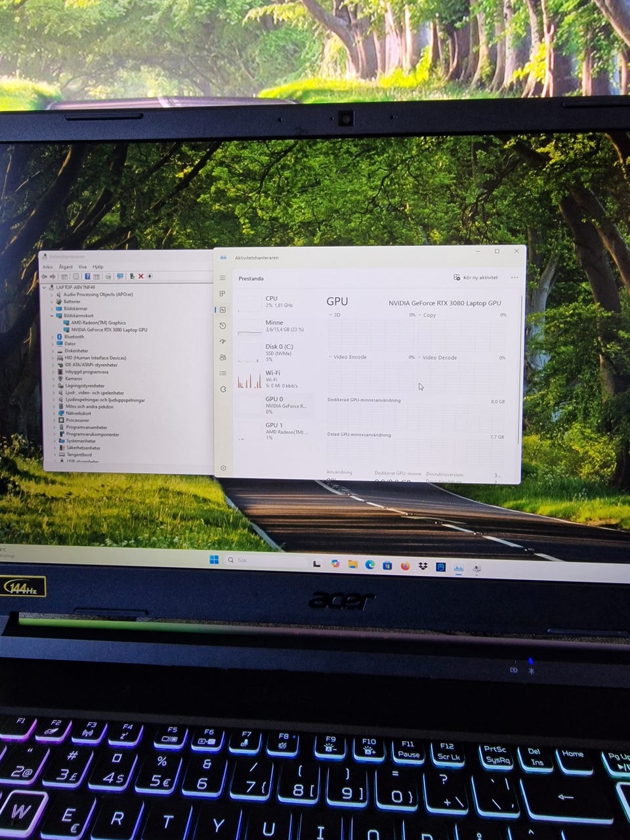Open Firefox from the taskbar
The width and height of the screenshot is (630, 840).
pyautogui.click(x=405, y=566)
